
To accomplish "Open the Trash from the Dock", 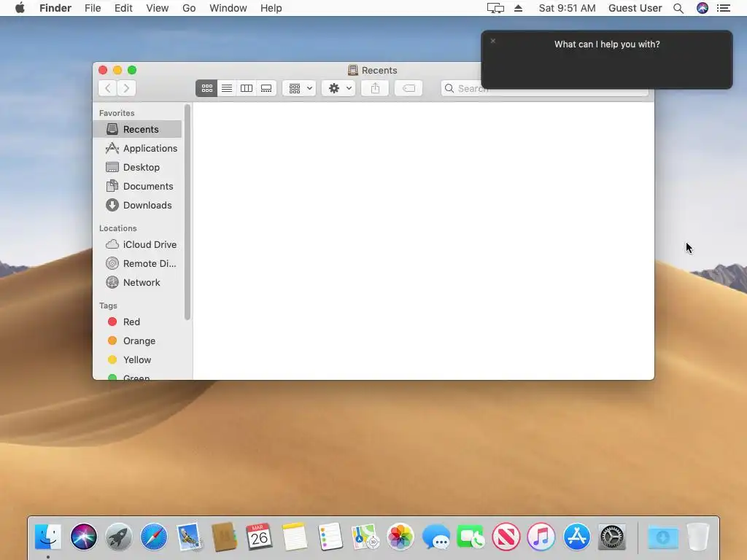I will coord(698,537).
